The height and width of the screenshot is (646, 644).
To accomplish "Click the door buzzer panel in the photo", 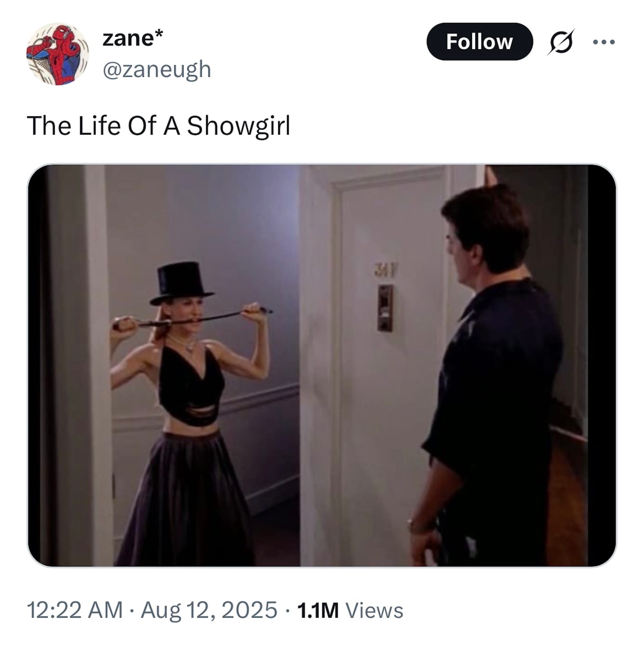I will 385,308.
